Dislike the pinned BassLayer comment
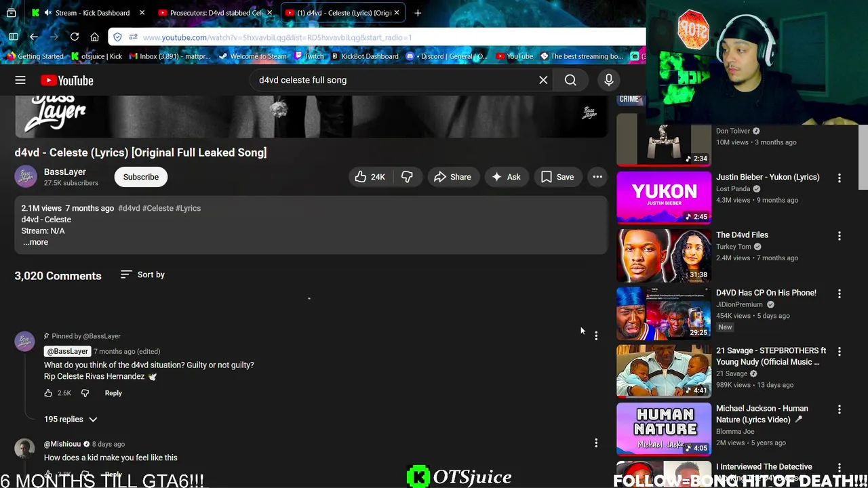This screenshot has height=488, width=868. 85,393
